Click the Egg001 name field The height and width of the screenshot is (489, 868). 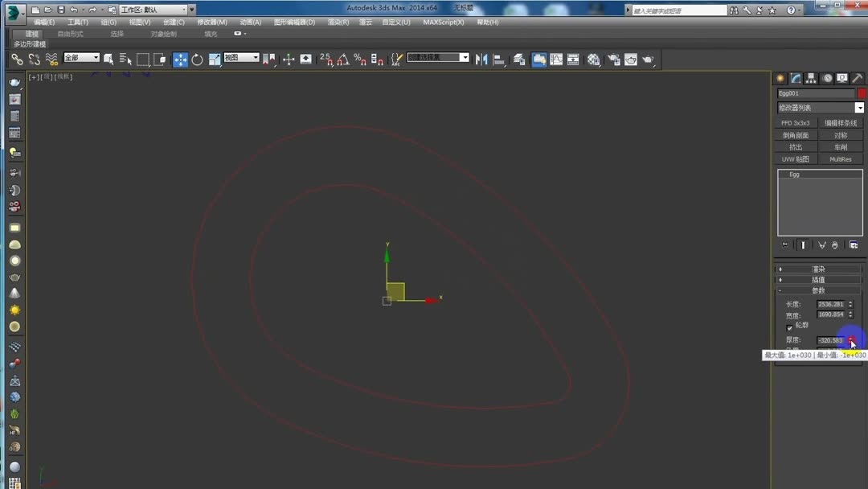point(813,92)
